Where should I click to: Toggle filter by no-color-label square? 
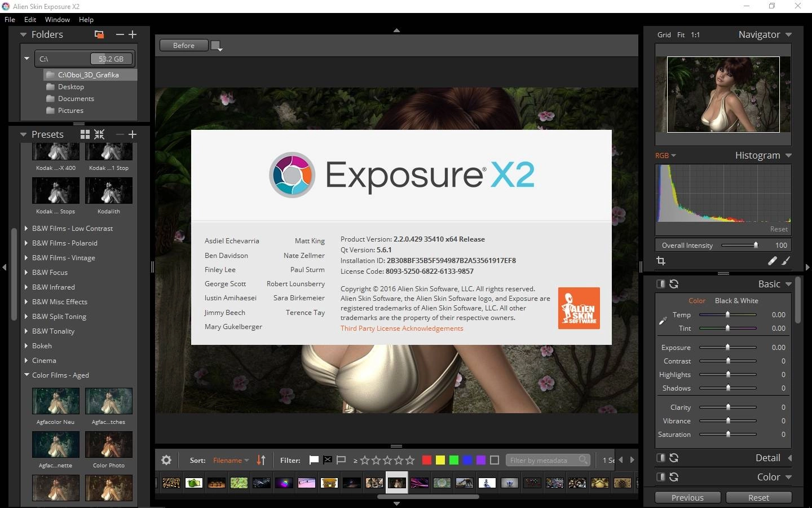pyautogui.click(x=495, y=460)
